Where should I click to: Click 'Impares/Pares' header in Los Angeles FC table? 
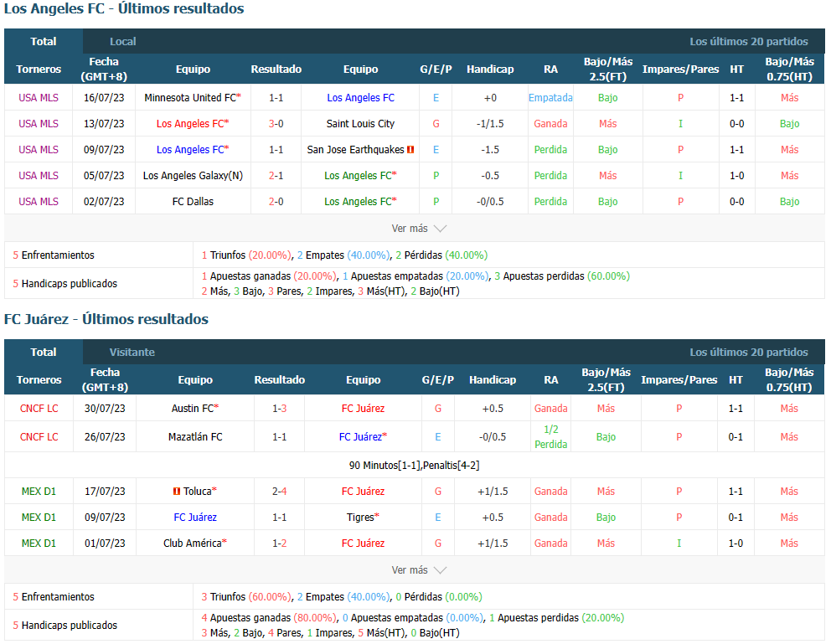680,69
